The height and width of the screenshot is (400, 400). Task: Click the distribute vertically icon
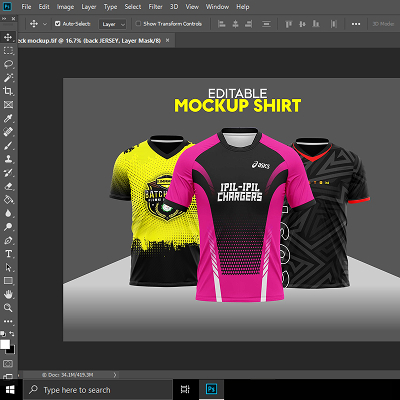coord(266,24)
